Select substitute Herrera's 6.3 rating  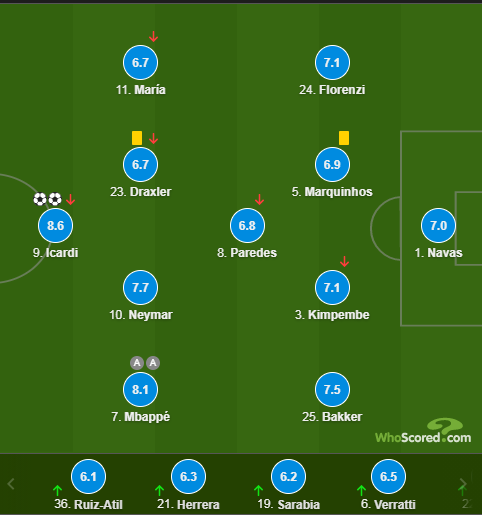[188, 476]
